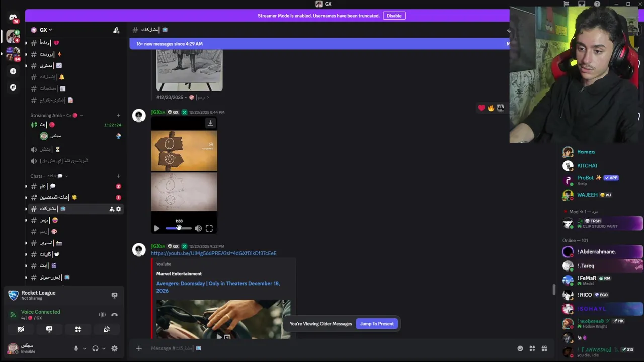This screenshot has height=362, width=644.
Task: Open Discover servers compass icon
Action: point(13,87)
